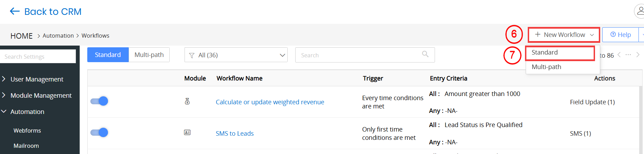The height and width of the screenshot is (154, 644).
Task: Switch to the Multi-path tab
Action: (x=149, y=55)
